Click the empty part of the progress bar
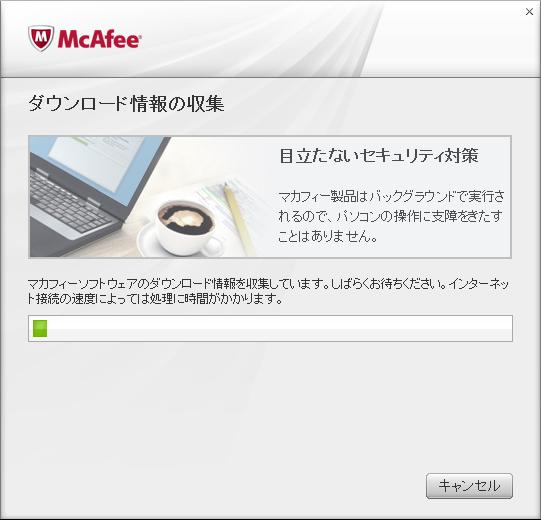The height and width of the screenshot is (520, 541). pos(279,328)
